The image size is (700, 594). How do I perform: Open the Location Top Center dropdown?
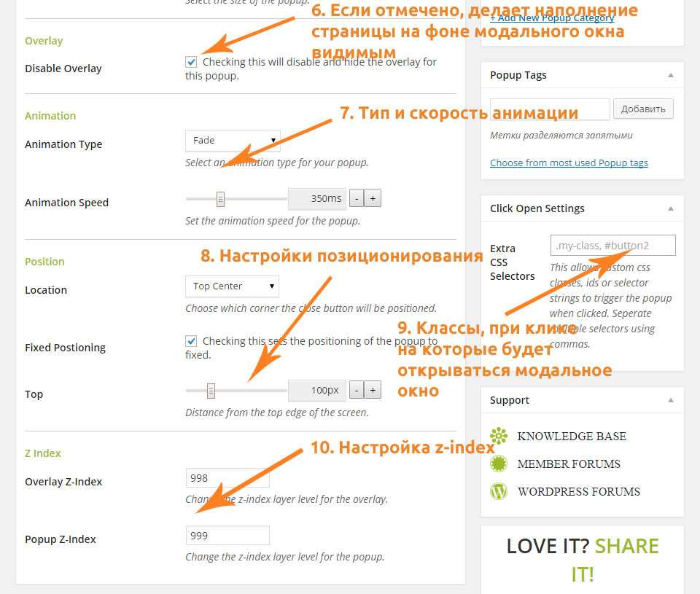232,286
